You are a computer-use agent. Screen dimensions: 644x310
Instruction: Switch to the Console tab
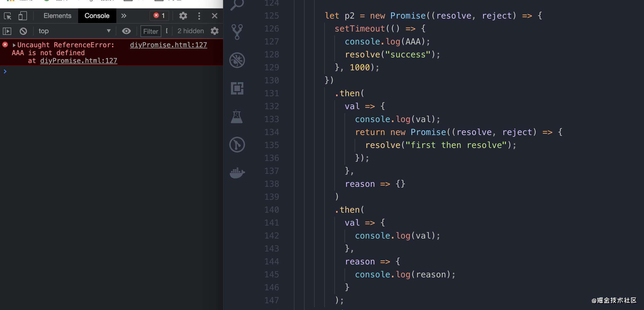pyautogui.click(x=97, y=16)
